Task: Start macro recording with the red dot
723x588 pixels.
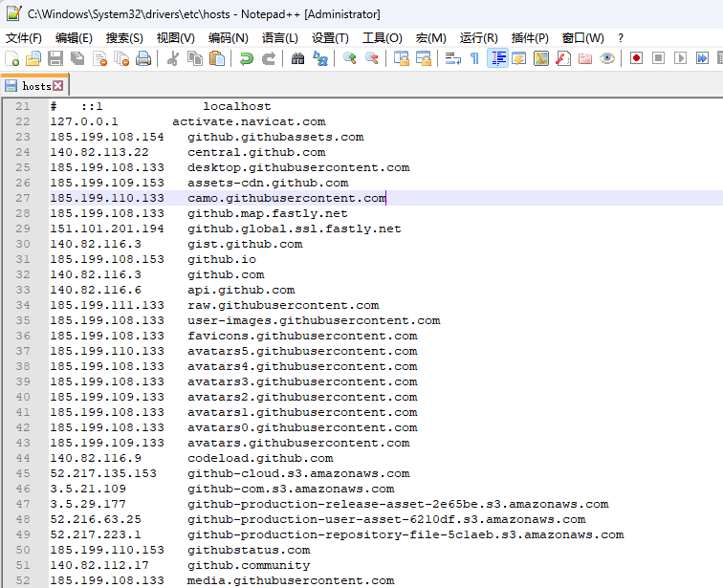Action: (636, 58)
